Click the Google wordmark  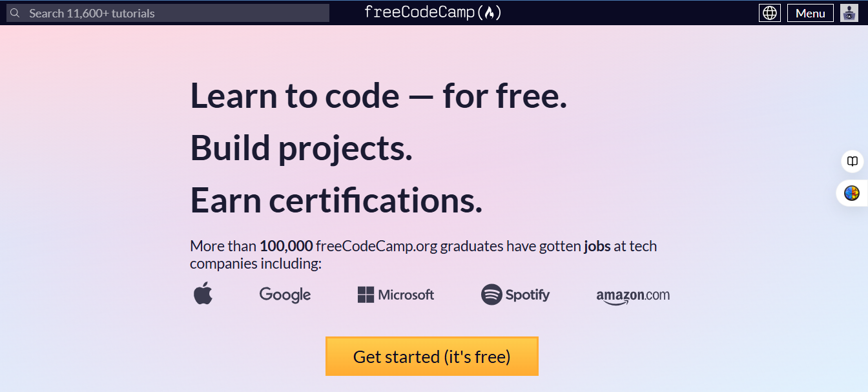coord(285,294)
